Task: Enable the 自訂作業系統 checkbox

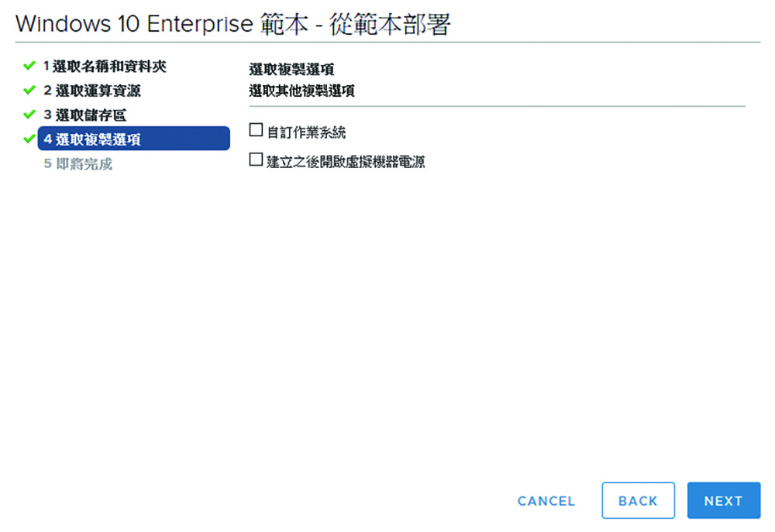Action: (256, 130)
